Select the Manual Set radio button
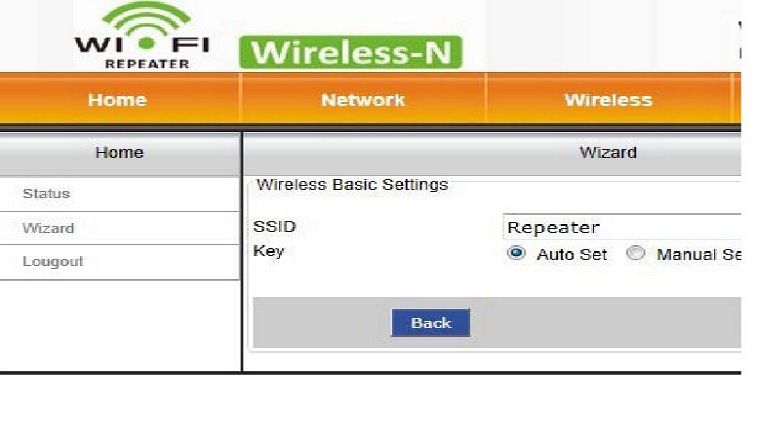This screenshot has width=780, height=422. 635,253
